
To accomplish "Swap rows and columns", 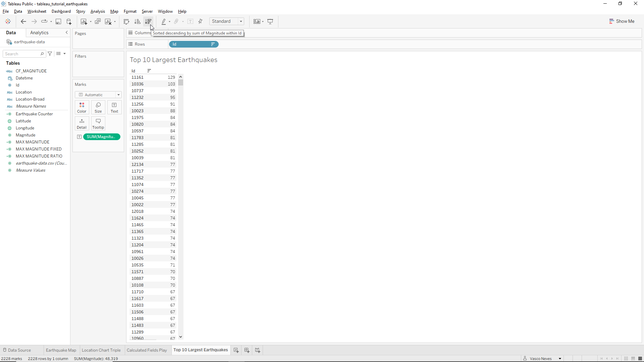I will point(126,21).
